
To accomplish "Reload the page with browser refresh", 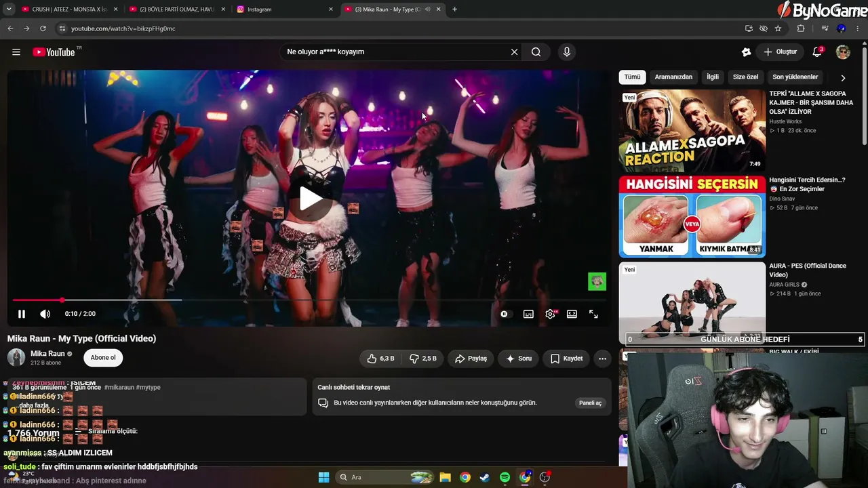I will click(43, 28).
